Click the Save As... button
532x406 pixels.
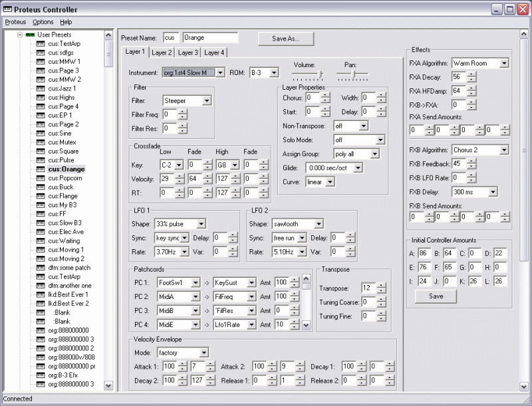coord(285,39)
